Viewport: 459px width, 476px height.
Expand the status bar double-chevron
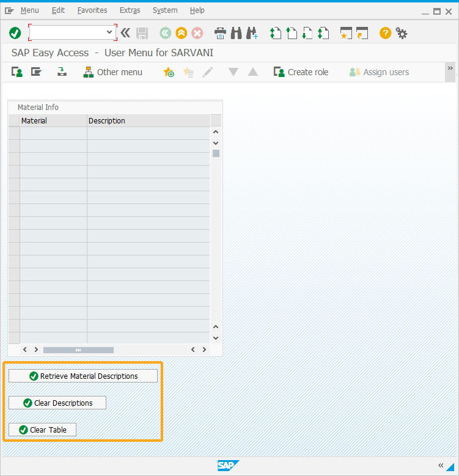click(441, 465)
